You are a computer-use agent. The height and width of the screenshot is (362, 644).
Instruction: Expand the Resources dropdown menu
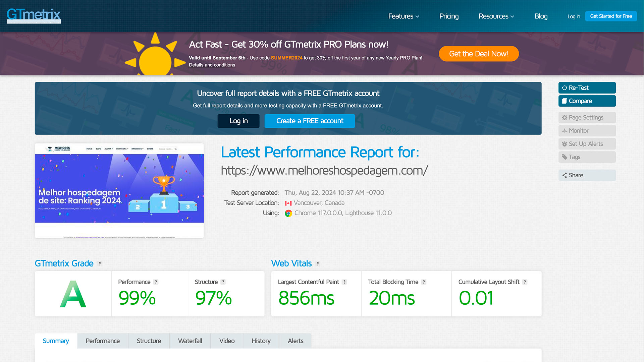(x=496, y=16)
